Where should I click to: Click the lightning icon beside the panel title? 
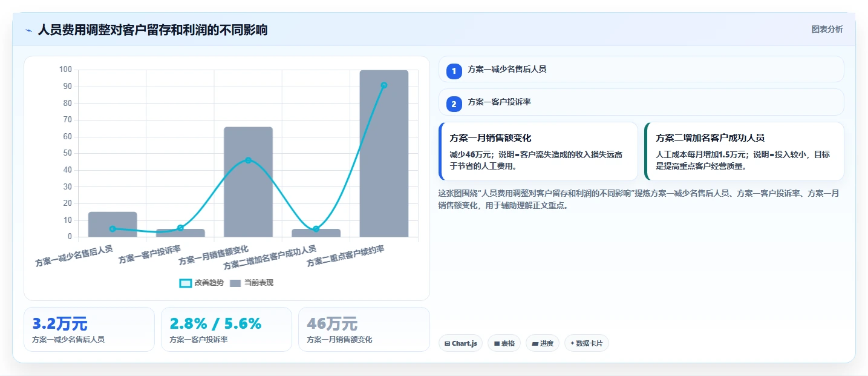tap(29, 30)
